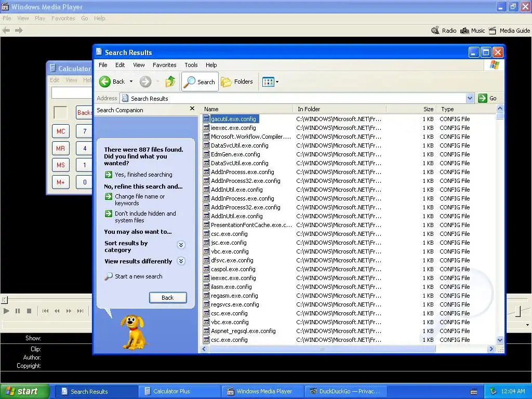Open the Help menu in Search Results
The image size is (532, 399).
click(211, 65)
